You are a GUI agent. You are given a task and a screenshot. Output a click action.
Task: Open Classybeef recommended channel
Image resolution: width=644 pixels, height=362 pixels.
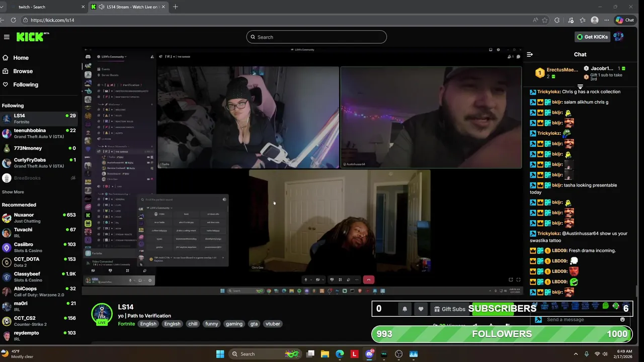coord(39,277)
